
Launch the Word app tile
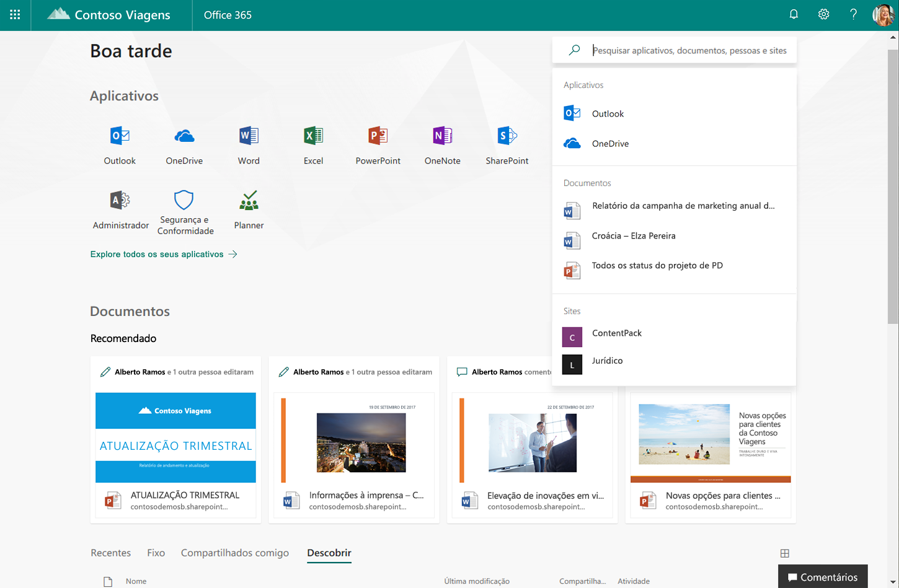tap(249, 145)
